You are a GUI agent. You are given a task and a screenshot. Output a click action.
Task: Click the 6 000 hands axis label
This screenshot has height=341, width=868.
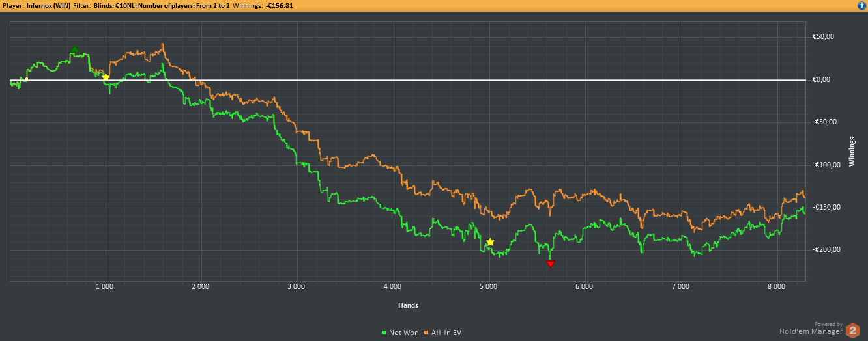pos(585,286)
